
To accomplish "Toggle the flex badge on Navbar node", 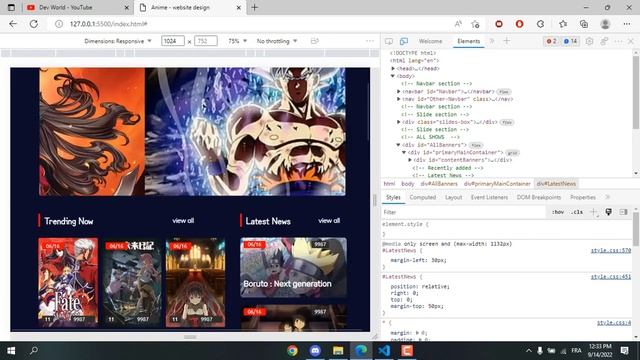I will (x=504, y=92).
